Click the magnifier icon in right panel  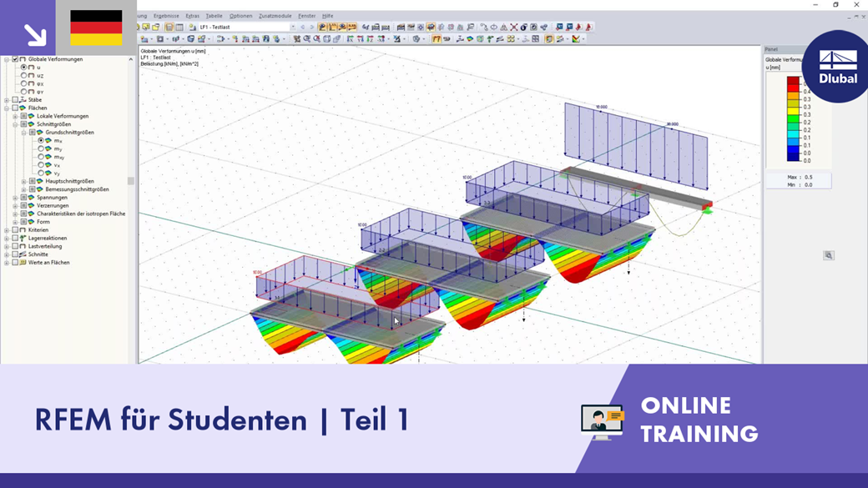tap(829, 255)
